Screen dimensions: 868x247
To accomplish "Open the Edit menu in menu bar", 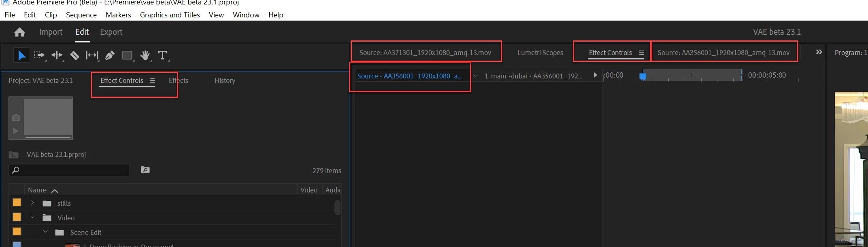I will (x=30, y=15).
